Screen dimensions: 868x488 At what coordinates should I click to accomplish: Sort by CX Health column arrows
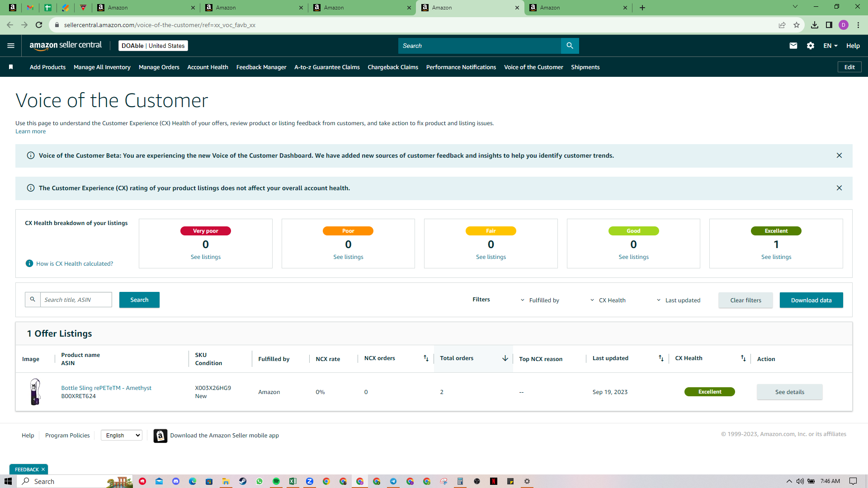coord(743,358)
